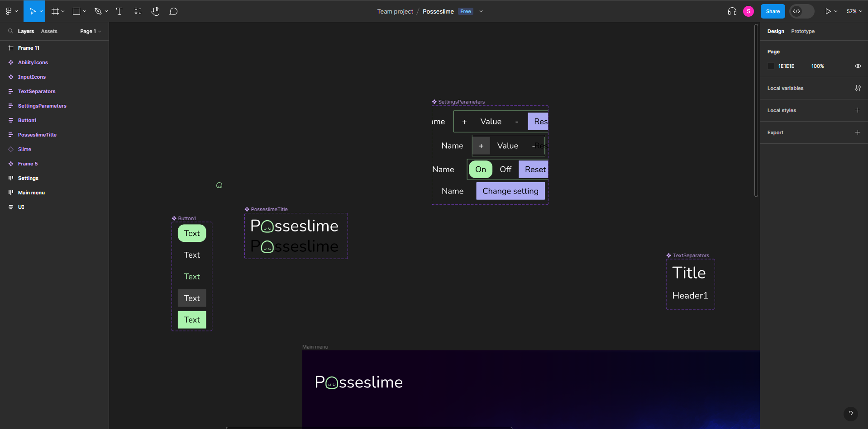The width and height of the screenshot is (868, 429).
Task: Edit the 100% page opacity value
Action: 817,66
